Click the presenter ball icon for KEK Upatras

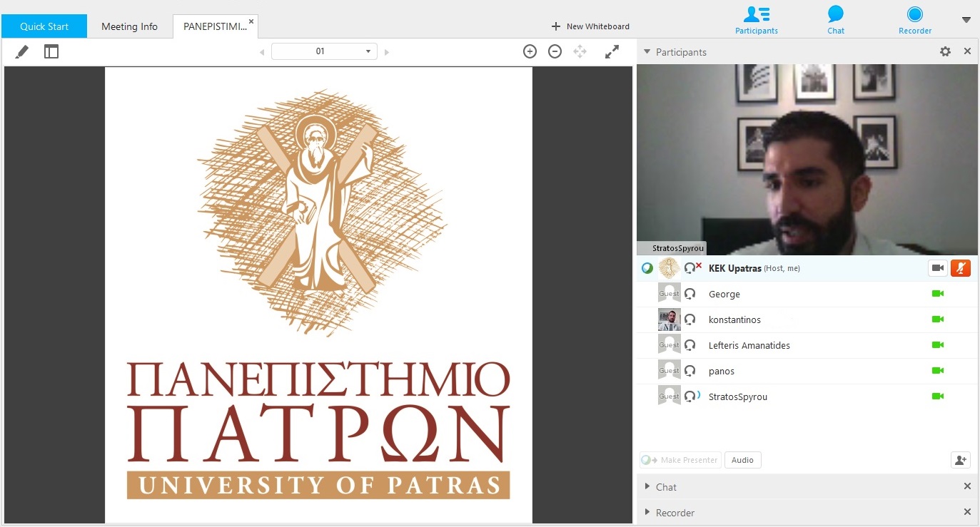pyautogui.click(x=647, y=268)
